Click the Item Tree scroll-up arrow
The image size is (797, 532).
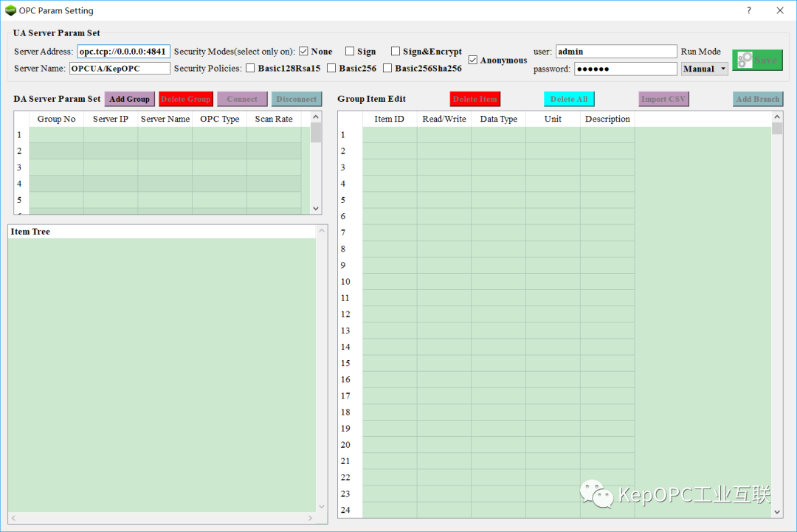[321, 231]
